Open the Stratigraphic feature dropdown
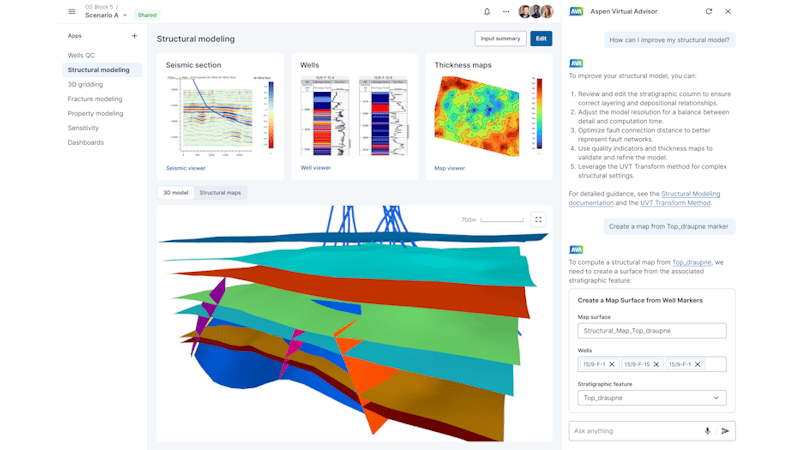Image resolution: width=800 pixels, height=450 pixels. [x=652, y=397]
